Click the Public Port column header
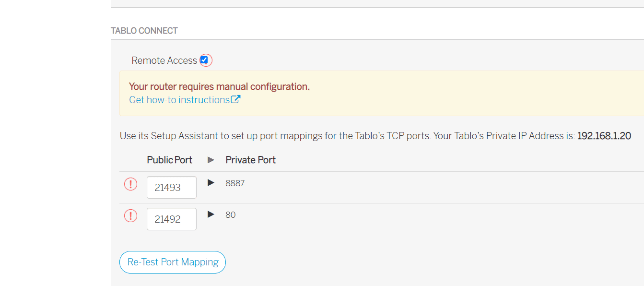The image size is (644, 286). tap(169, 160)
